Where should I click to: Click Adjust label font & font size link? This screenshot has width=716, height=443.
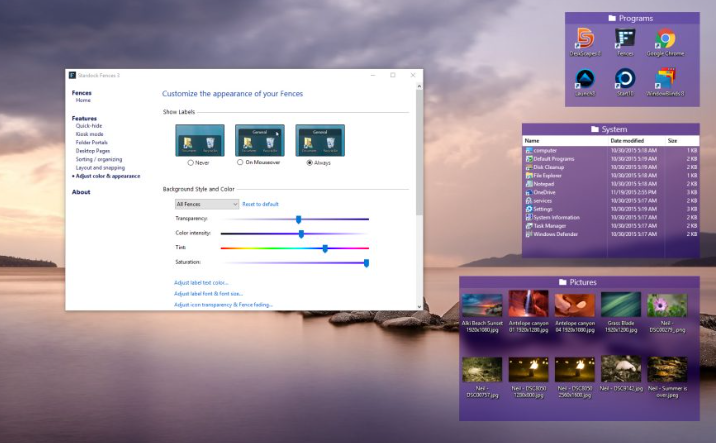(x=208, y=294)
